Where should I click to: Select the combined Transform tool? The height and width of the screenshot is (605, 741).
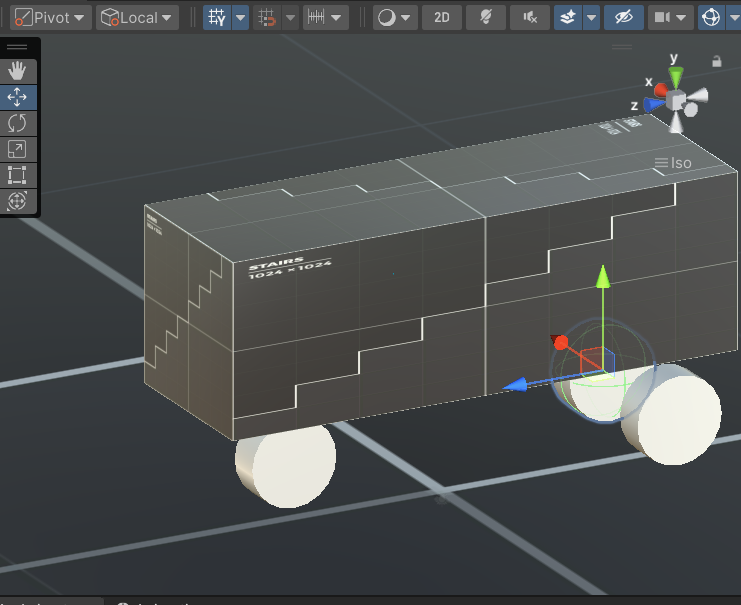[x=17, y=201]
